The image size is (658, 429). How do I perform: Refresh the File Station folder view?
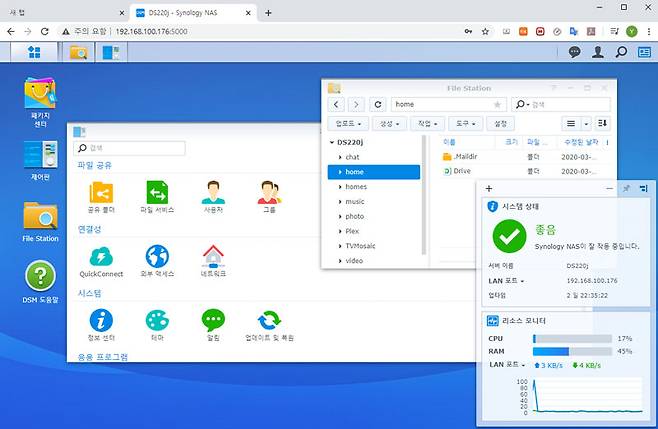coord(378,105)
